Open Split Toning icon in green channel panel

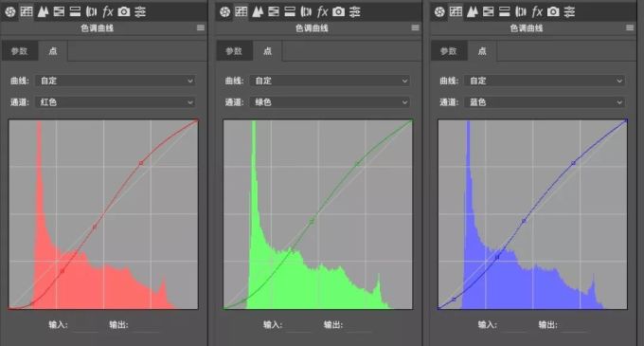point(290,12)
